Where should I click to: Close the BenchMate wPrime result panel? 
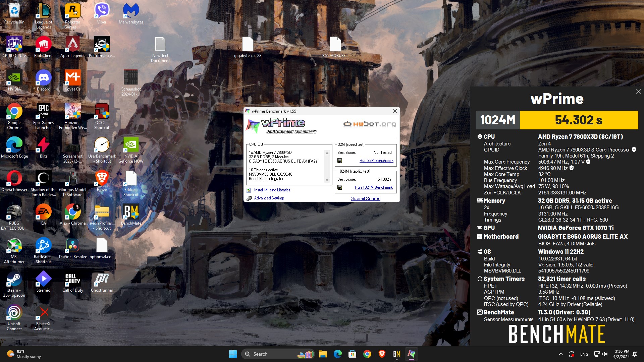pos(638,92)
